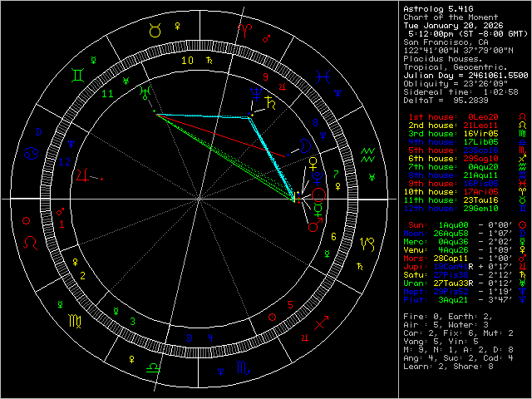Click the time '5:12:00pm (ST -8:00 GMT)'
The image size is (532, 399).
(468, 34)
